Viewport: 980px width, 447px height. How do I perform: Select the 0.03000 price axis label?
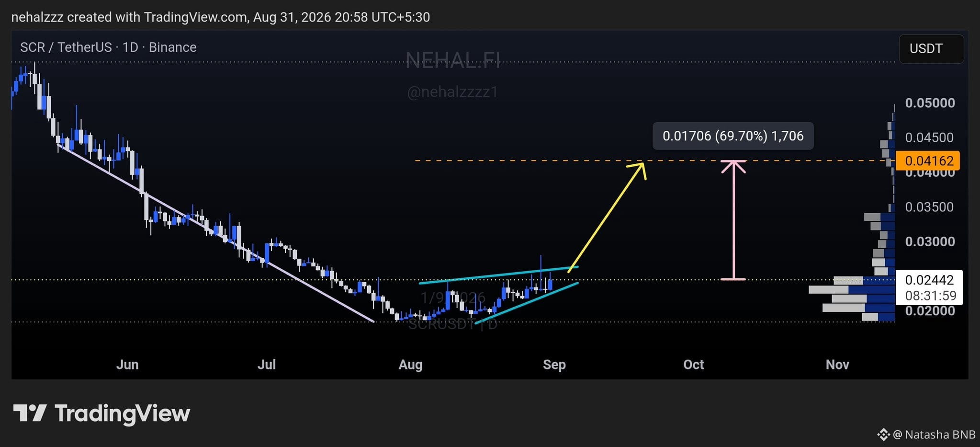pyautogui.click(x=930, y=241)
